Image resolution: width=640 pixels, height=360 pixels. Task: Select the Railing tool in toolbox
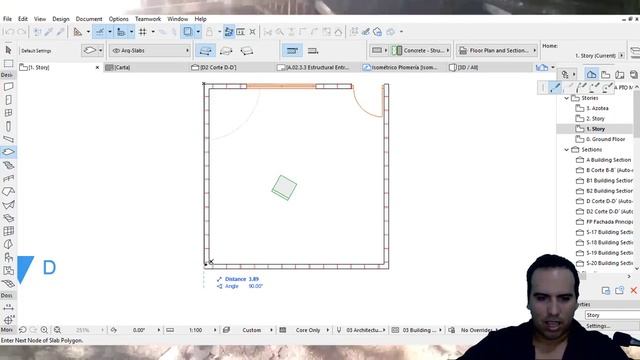pos(8,178)
